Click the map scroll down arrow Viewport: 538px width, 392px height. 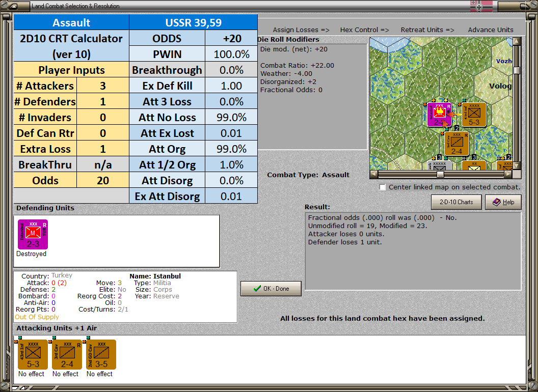[x=517, y=165]
